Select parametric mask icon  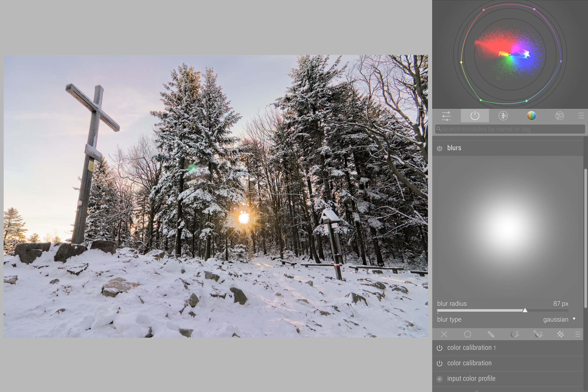pos(514,334)
